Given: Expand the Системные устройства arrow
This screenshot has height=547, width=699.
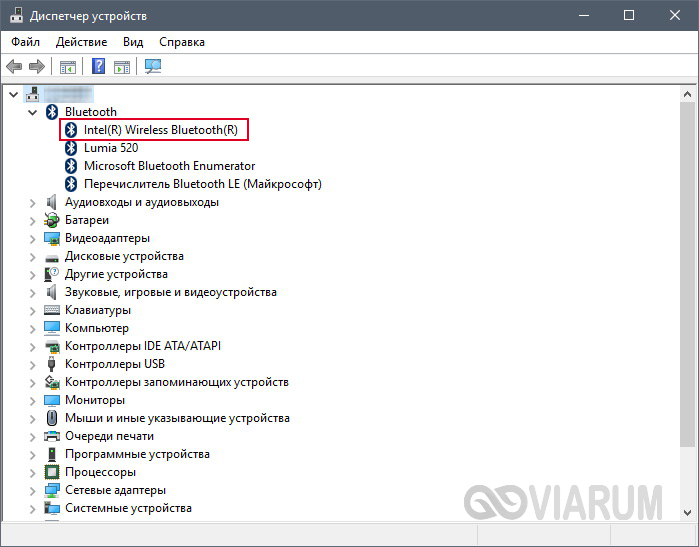Looking at the screenshot, I should coord(33,509).
